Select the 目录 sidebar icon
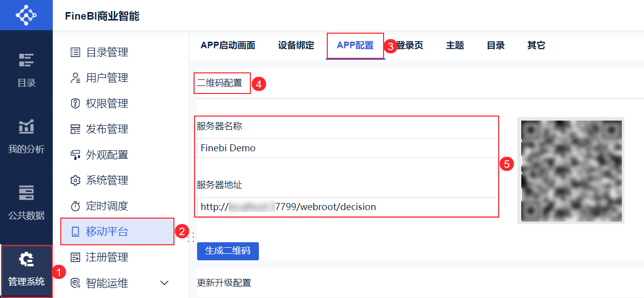 pyautogui.click(x=26, y=60)
